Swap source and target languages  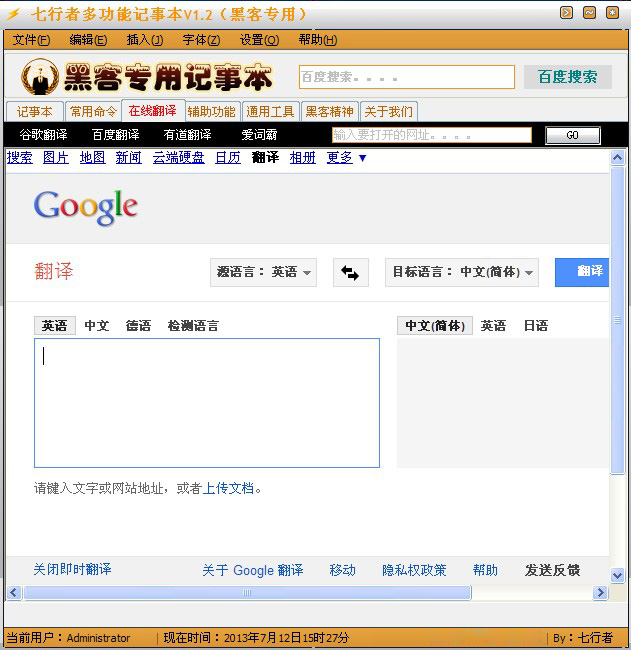[350, 272]
